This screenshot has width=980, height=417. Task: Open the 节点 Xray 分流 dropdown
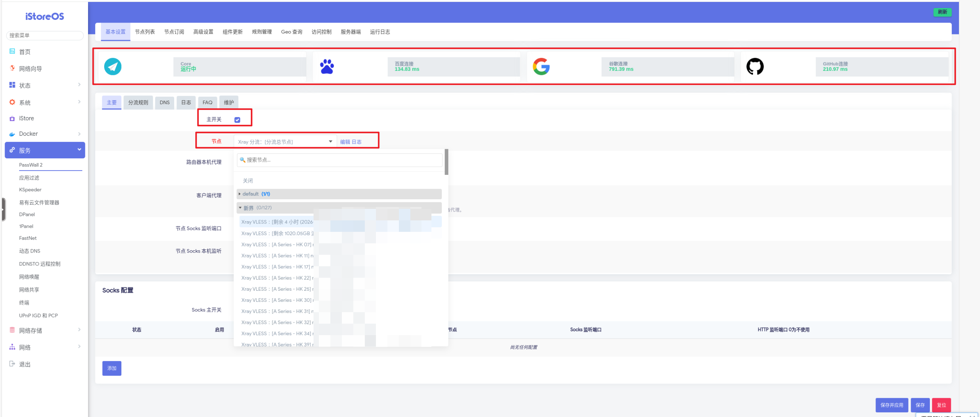285,142
